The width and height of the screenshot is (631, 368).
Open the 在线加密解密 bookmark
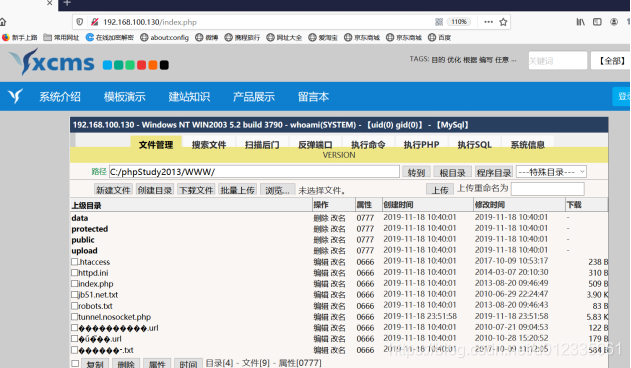110,37
